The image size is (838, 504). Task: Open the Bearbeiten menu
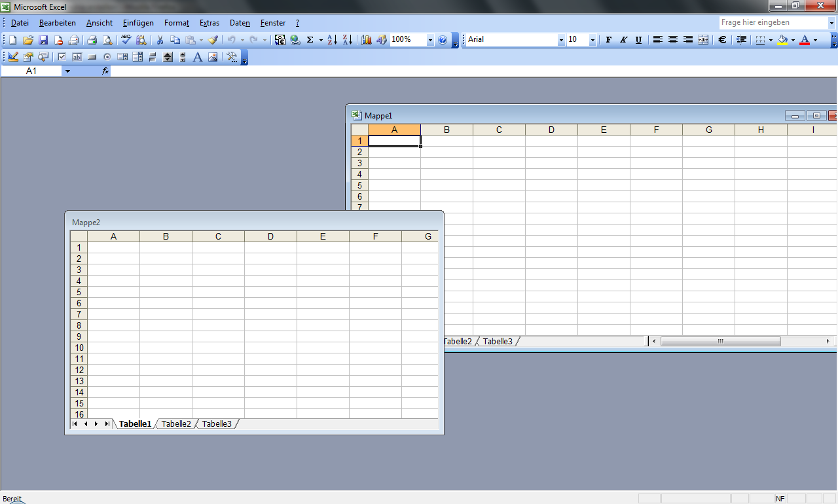coord(58,23)
